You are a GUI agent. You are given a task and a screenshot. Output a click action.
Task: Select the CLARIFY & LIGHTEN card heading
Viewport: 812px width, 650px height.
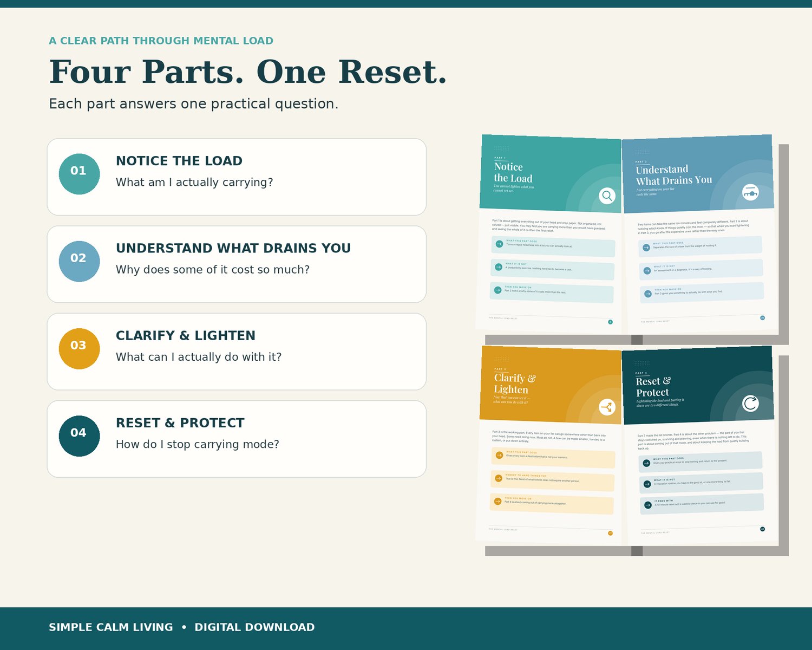(186, 335)
